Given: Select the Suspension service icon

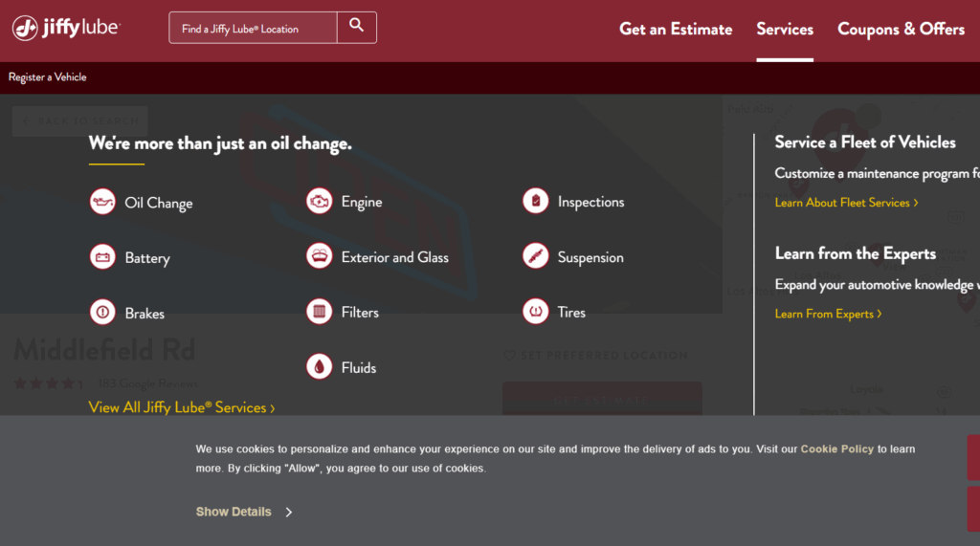Looking at the screenshot, I should [x=536, y=256].
